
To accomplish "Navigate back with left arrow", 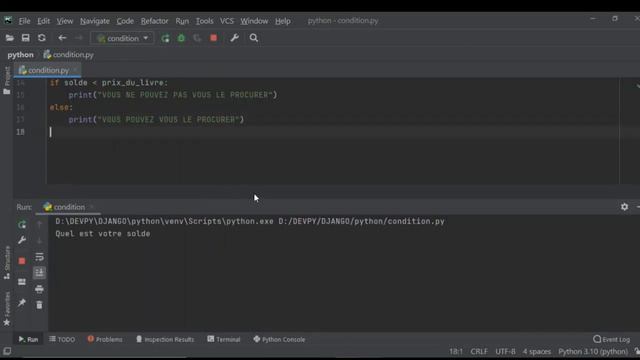I will 62,38.
